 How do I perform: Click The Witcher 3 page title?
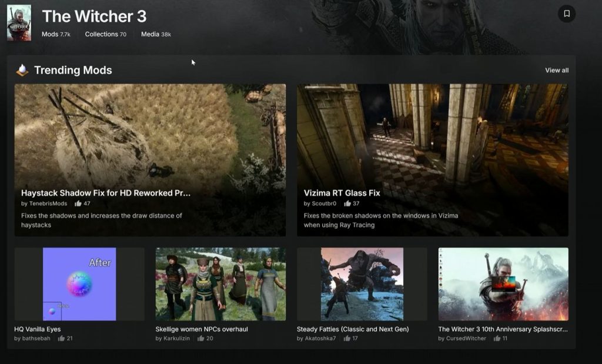coord(94,16)
